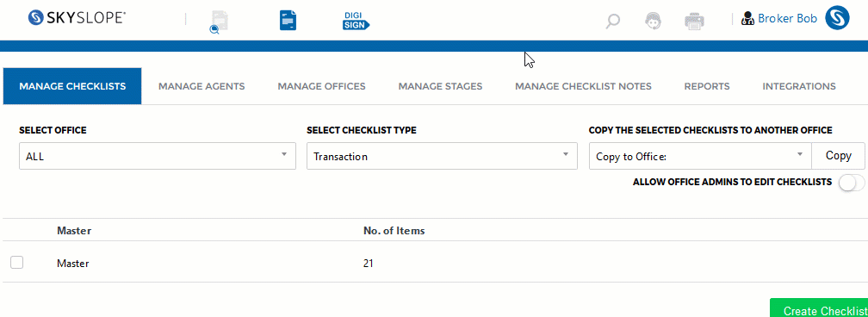Open the Manage Stages tab
Viewport: 868px width, 317px height.
[x=440, y=86]
